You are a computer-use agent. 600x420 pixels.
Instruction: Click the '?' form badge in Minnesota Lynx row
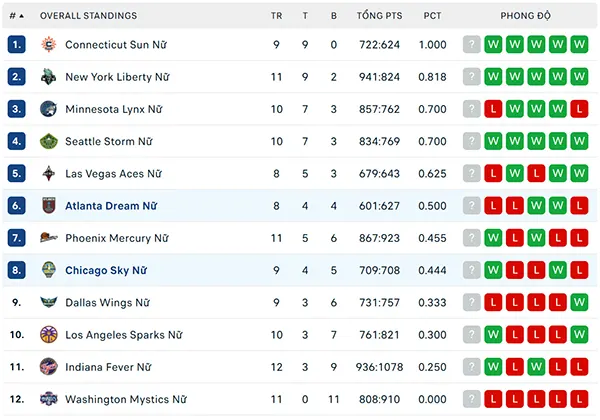[471, 109]
